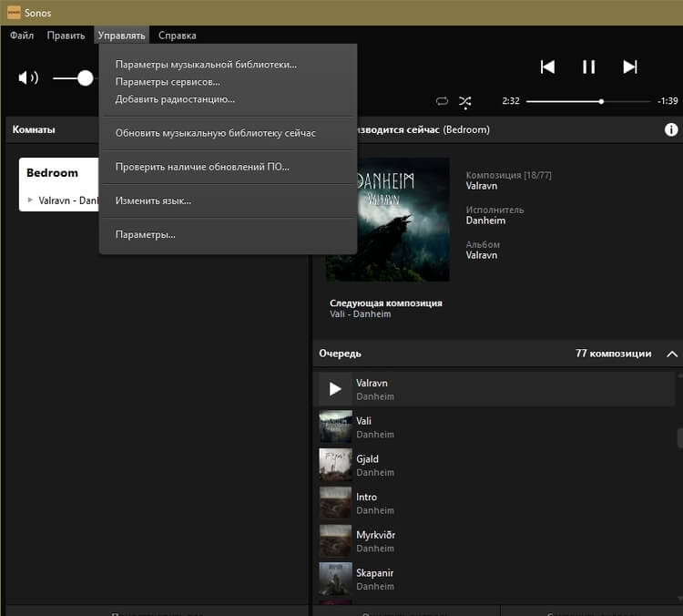Viewport: 683px width, 616px height.
Task: Click Изменить язык menu option
Action: point(153,200)
